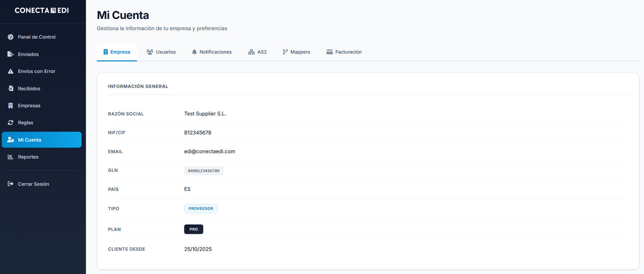Click the Panel de Control gauge icon
The height and width of the screenshot is (274, 644).
(x=10, y=37)
